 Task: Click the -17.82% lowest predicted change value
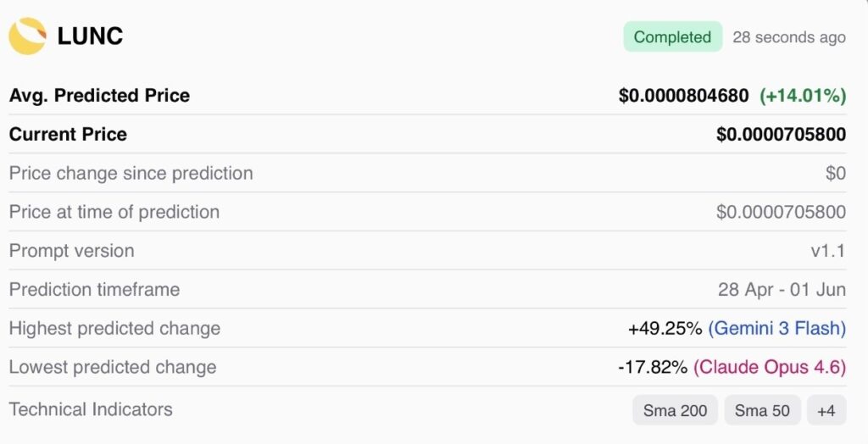coord(653,368)
